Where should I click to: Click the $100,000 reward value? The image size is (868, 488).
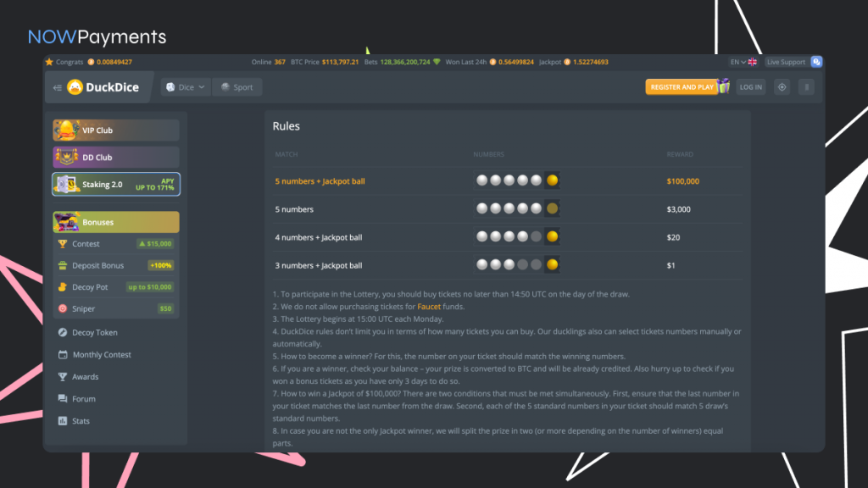(x=682, y=181)
